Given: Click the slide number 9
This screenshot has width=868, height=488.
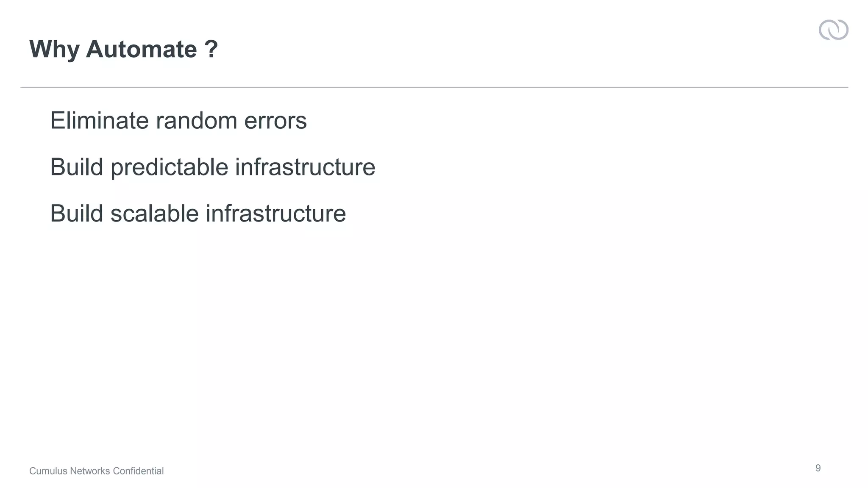Looking at the screenshot, I should coord(818,468).
